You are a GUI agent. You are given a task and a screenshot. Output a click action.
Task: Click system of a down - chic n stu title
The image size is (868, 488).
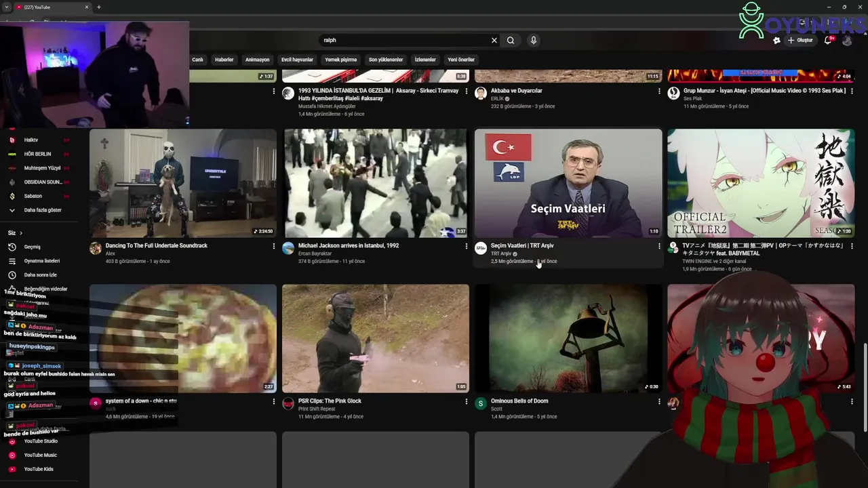click(141, 401)
